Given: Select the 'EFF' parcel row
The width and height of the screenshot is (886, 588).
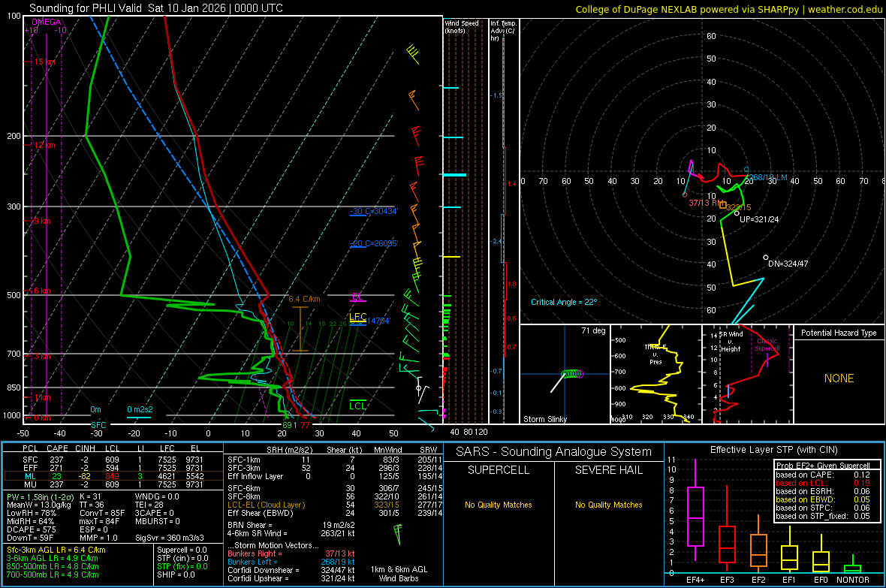Looking at the screenshot, I should tap(113, 468).
